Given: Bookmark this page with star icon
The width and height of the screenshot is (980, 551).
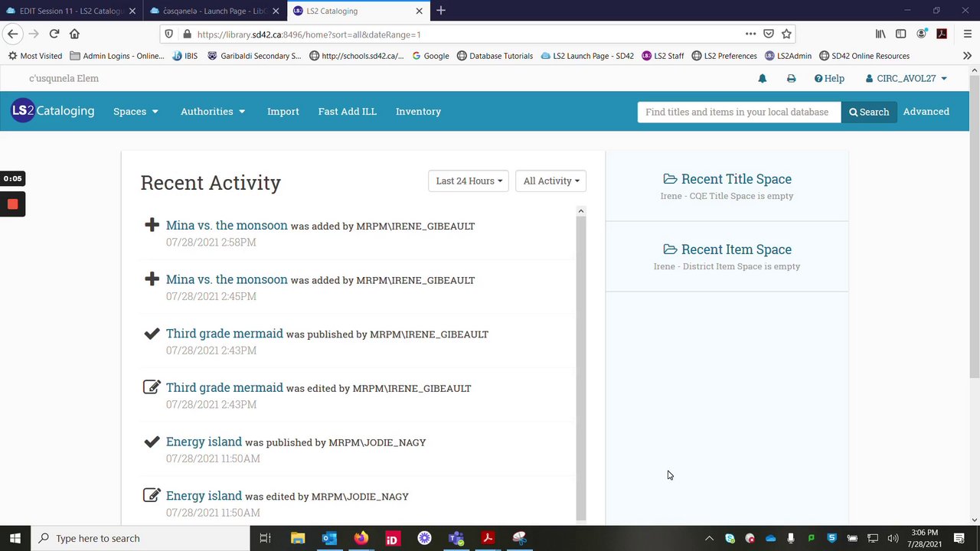Looking at the screenshot, I should click(x=786, y=34).
